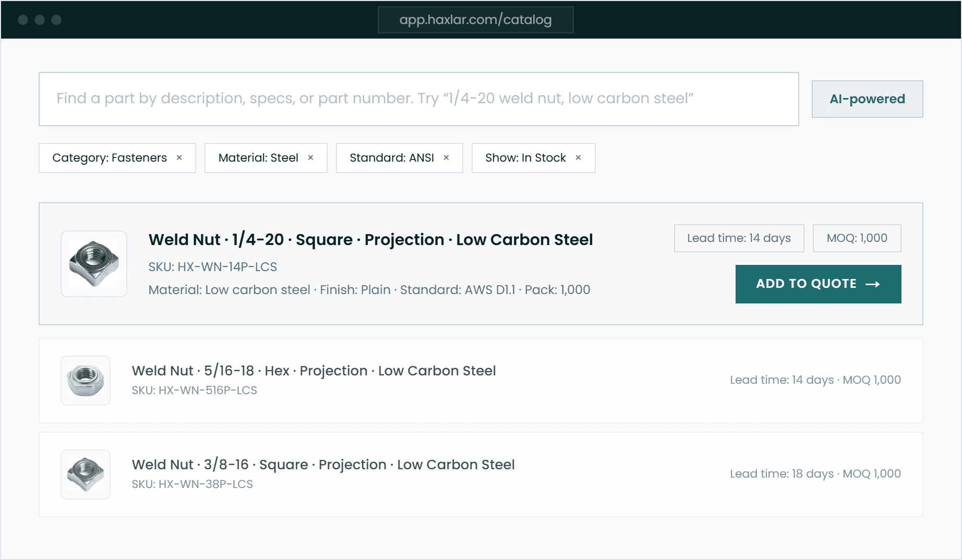Click the app.haxlar.com/catalog address bar
This screenshot has width=962, height=560.
pyautogui.click(x=475, y=20)
